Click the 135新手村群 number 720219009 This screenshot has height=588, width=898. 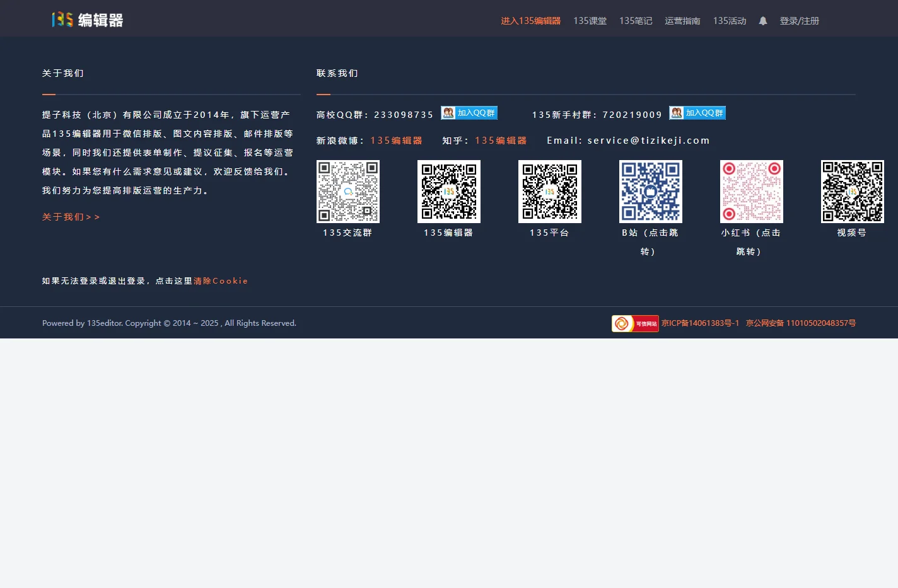coord(633,115)
